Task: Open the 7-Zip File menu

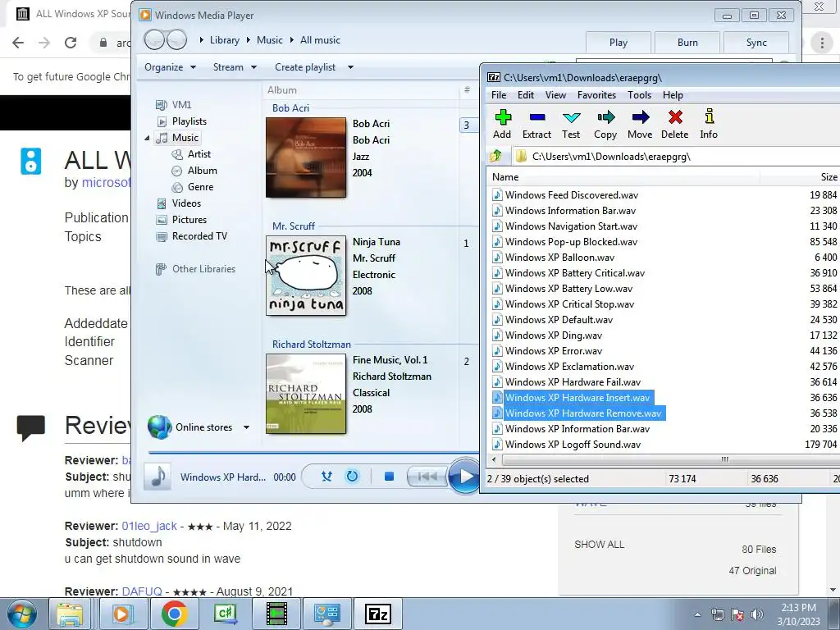Action: click(x=498, y=95)
